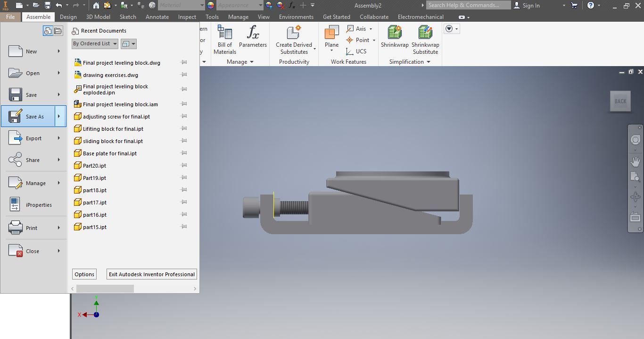Expand the Save As submenu arrow

tap(60, 116)
